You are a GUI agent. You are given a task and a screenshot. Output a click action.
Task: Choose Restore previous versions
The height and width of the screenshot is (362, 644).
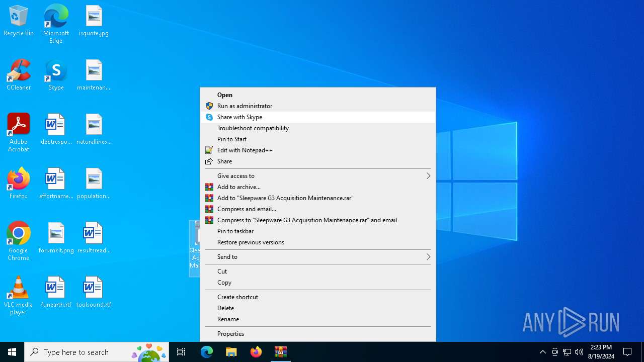click(x=318, y=242)
